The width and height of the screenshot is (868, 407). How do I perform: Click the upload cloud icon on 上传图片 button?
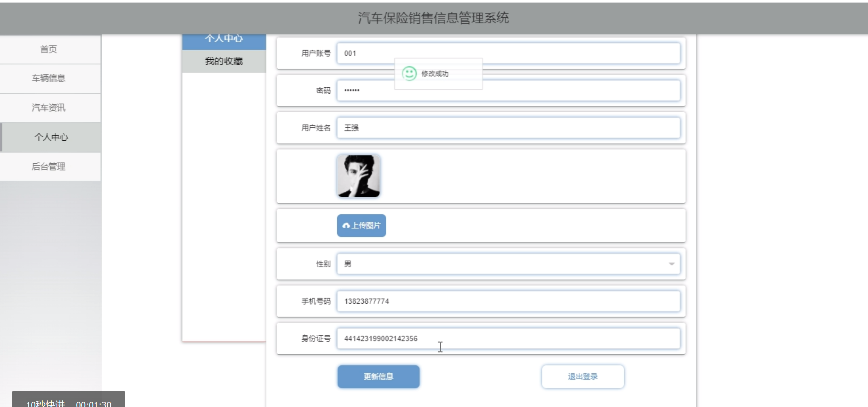click(347, 225)
